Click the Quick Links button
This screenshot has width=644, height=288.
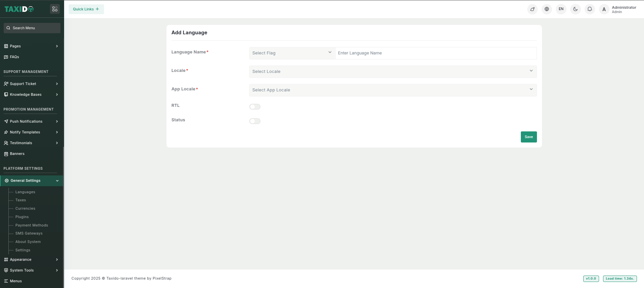86,9
